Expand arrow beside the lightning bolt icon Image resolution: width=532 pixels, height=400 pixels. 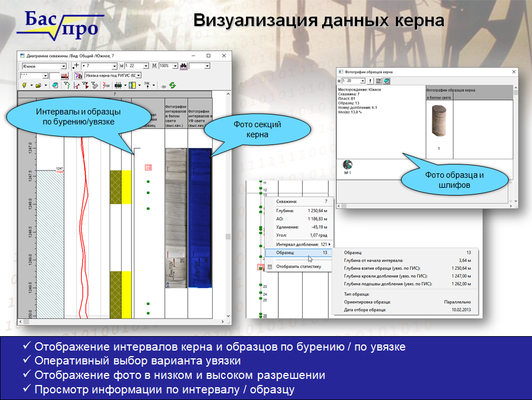click(x=32, y=86)
